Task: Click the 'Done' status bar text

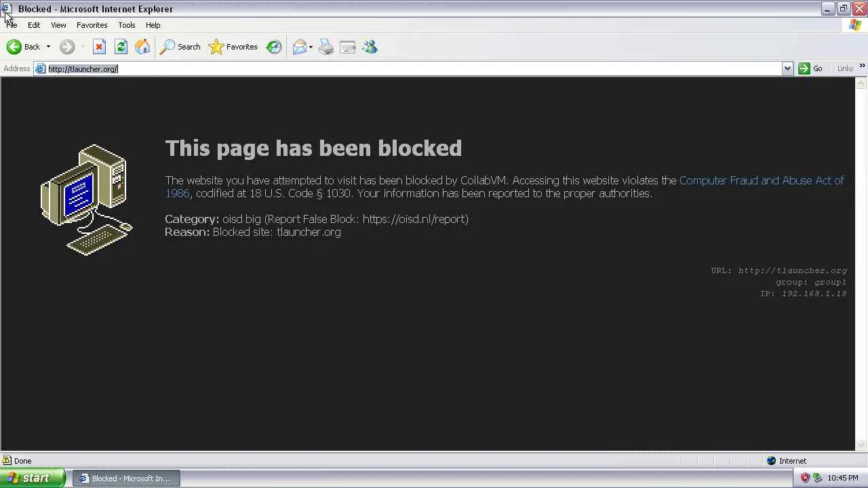Action: [x=22, y=461]
